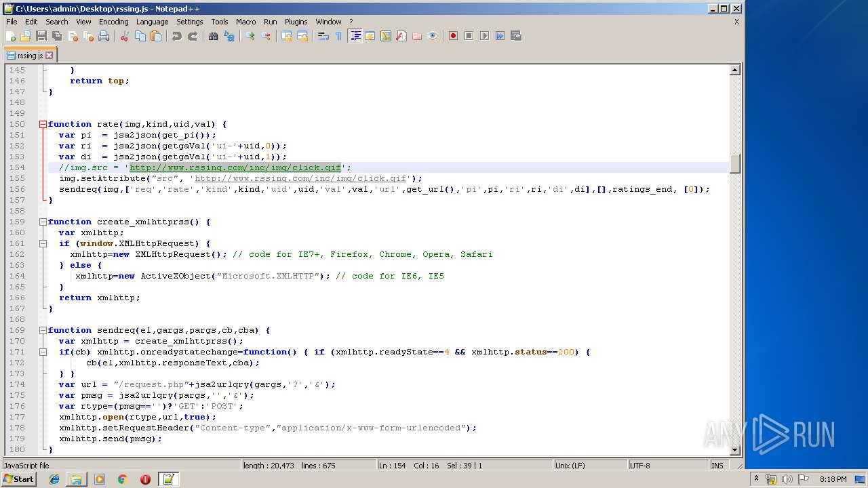Toggle word wrap in the toolbar
Image resolution: width=868 pixels, height=488 pixels.
click(323, 36)
